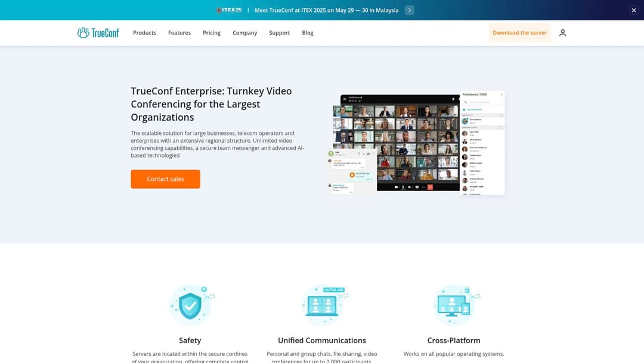
Task: Click the 'Works on all popular operating systems' text
Action: tap(454, 354)
